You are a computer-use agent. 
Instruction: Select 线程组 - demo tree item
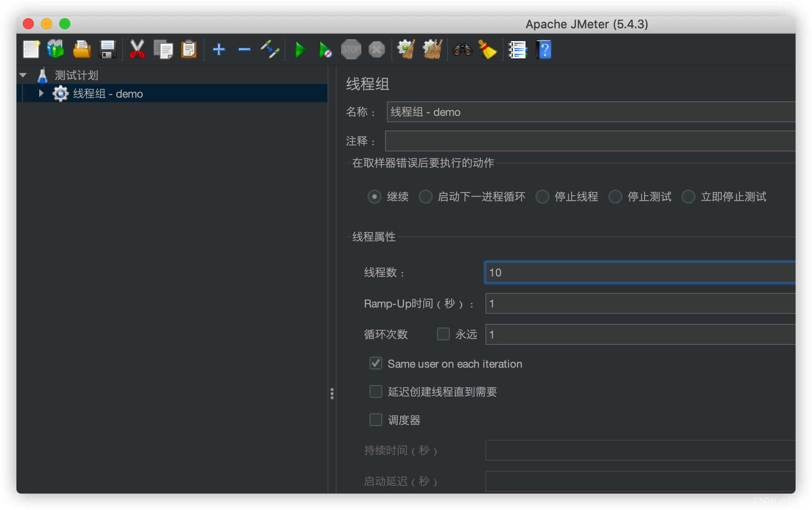coord(108,94)
